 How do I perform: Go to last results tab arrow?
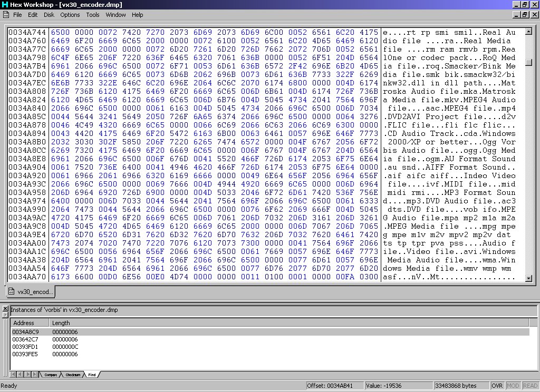point(35,375)
